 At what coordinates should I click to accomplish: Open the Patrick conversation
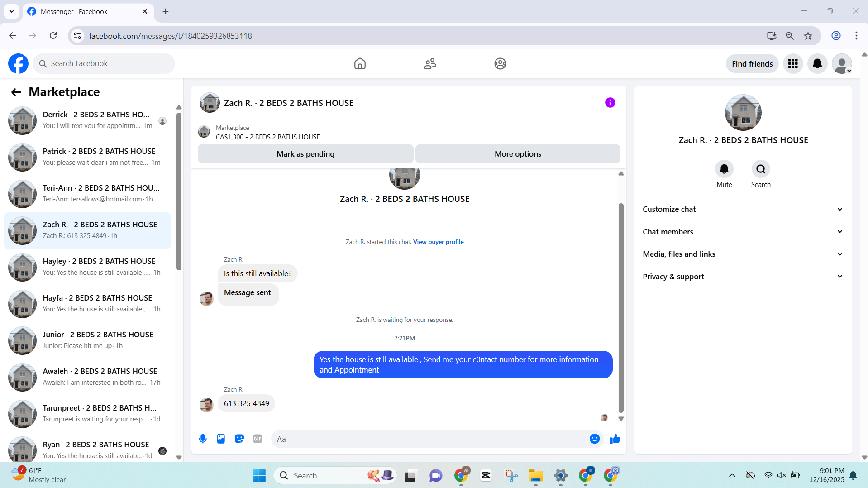(87, 157)
